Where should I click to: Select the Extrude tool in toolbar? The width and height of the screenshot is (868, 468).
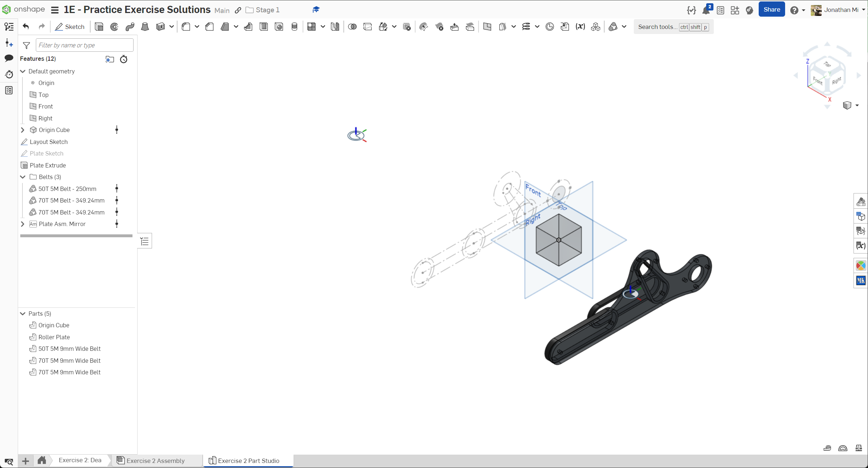(99, 27)
